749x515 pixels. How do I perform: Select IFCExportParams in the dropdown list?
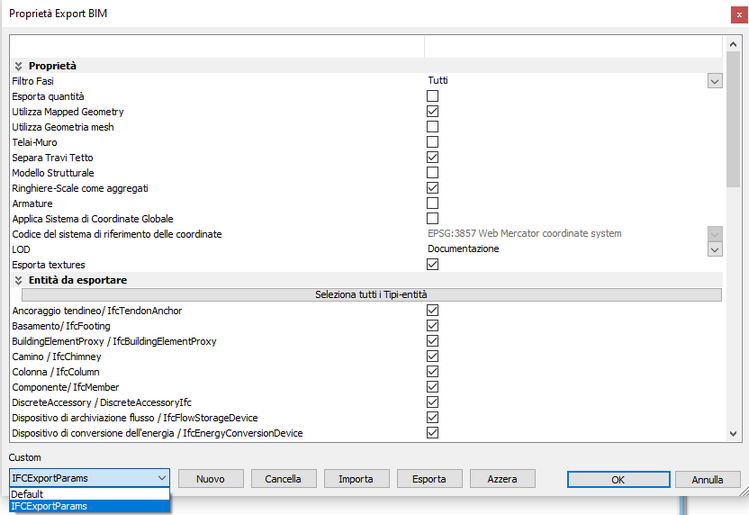point(89,506)
